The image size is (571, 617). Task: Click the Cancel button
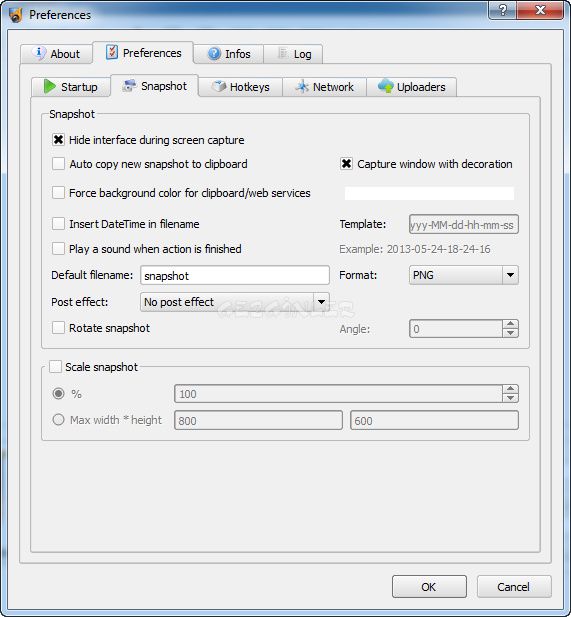[x=514, y=587]
